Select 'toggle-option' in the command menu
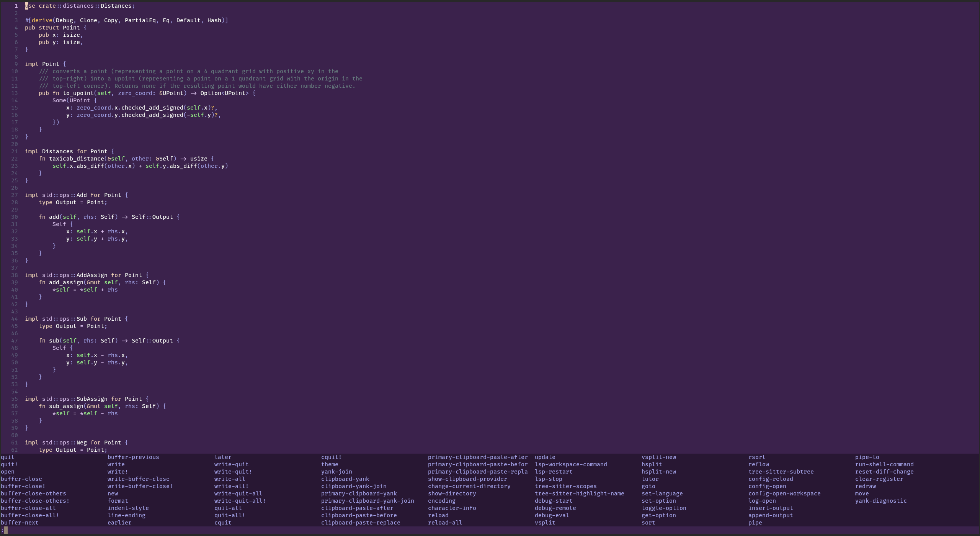This screenshot has height=536, width=980. coord(664,508)
